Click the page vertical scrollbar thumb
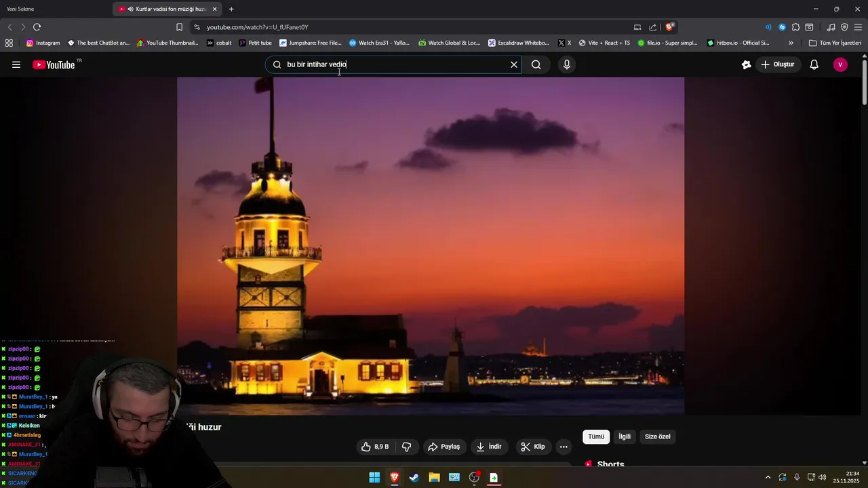 tap(865, 83)
